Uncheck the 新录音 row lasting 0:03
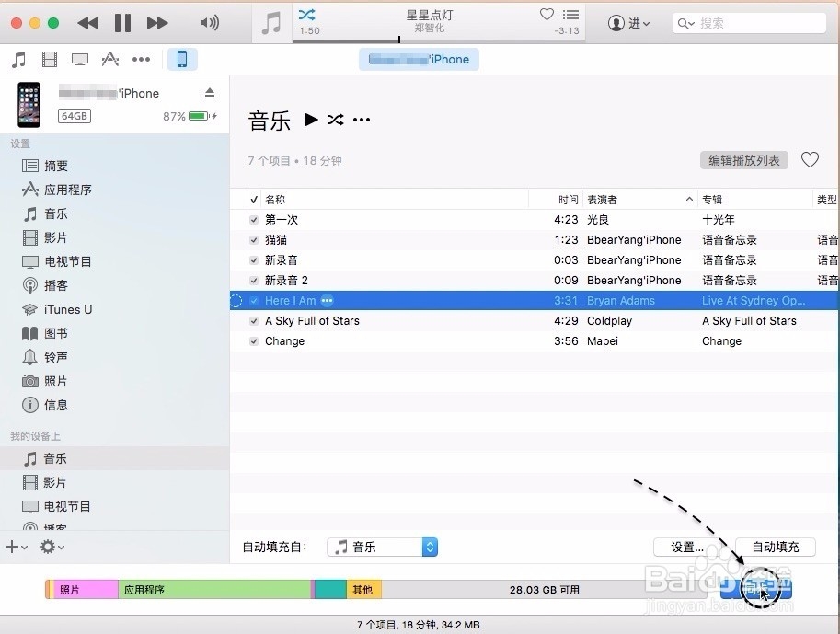This screenshot has width=840, height=634. click(254, 260)
